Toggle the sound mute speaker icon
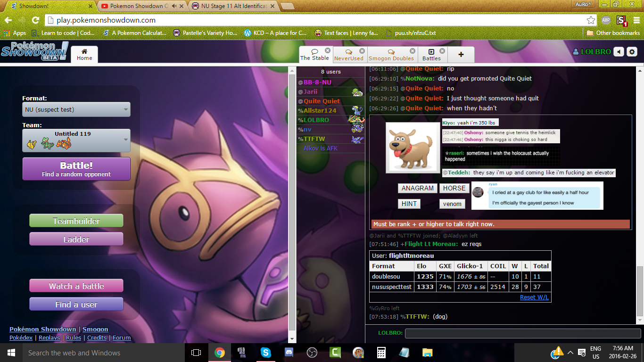The height and width of the screenshot is (362, 644). (x=619, y=52)
